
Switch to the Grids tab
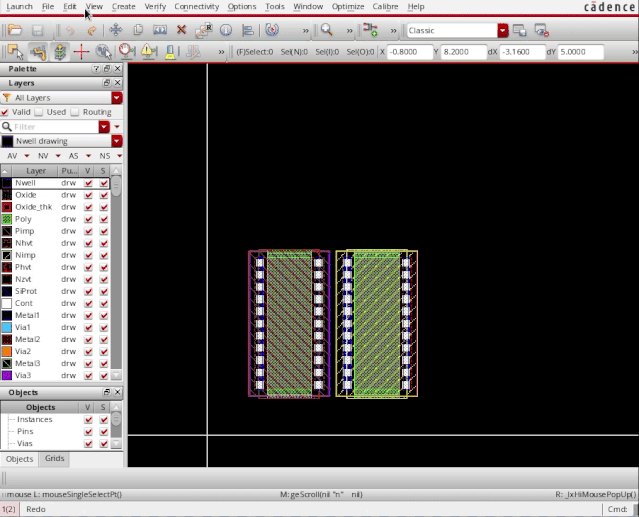pos(54,458)
